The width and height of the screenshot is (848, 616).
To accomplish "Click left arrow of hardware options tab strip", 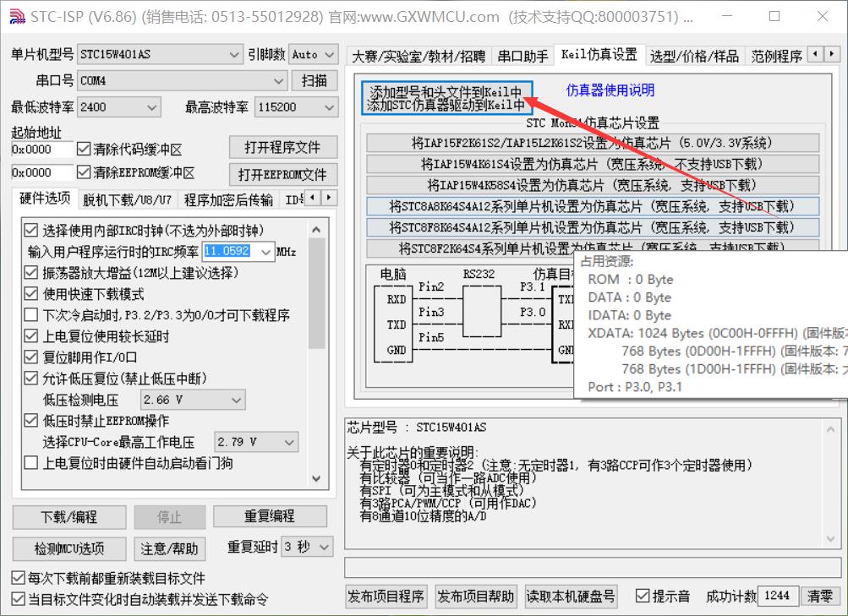I will pyautogui.click(x=313, y=198).
